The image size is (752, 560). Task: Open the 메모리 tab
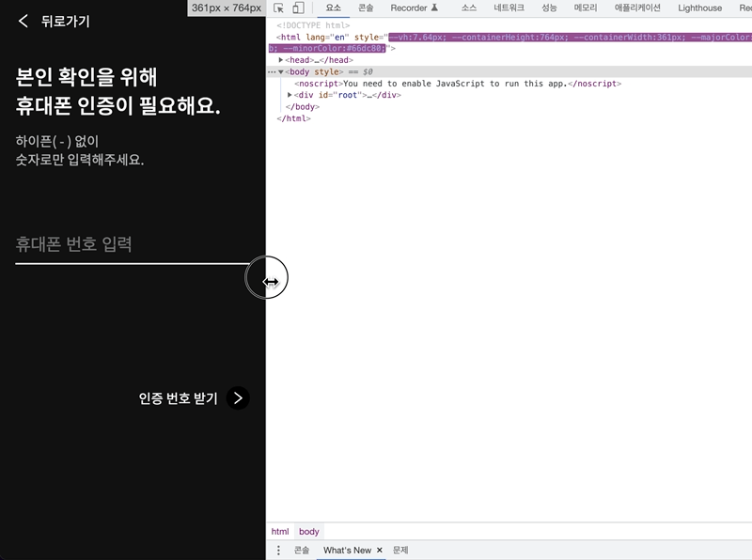coord(586,8)
